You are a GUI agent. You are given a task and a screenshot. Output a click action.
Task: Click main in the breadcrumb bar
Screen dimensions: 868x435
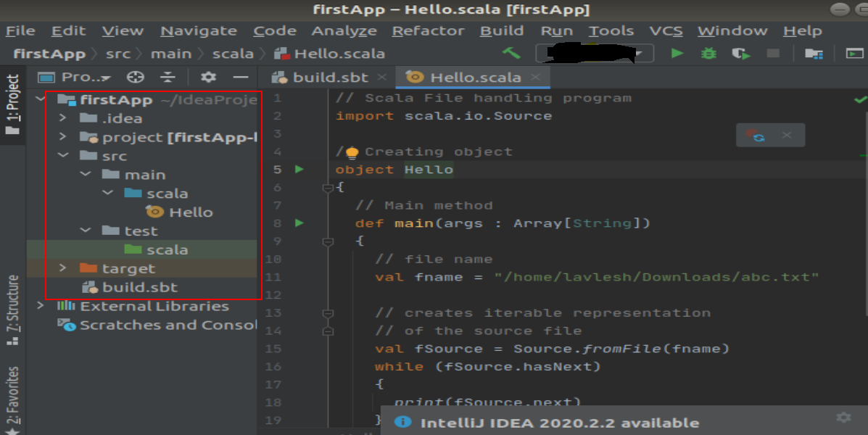pos(171,54)
